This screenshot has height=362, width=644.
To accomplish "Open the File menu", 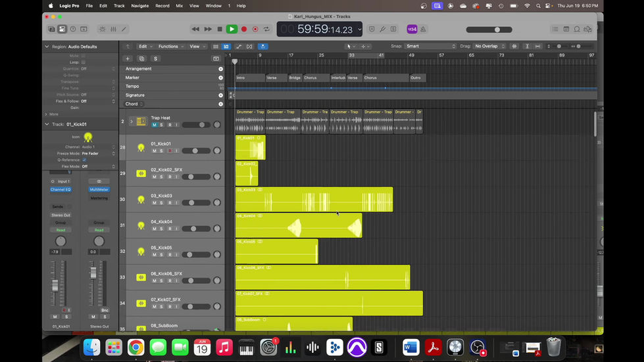I will pyautogui.click(x=89, y=6).
